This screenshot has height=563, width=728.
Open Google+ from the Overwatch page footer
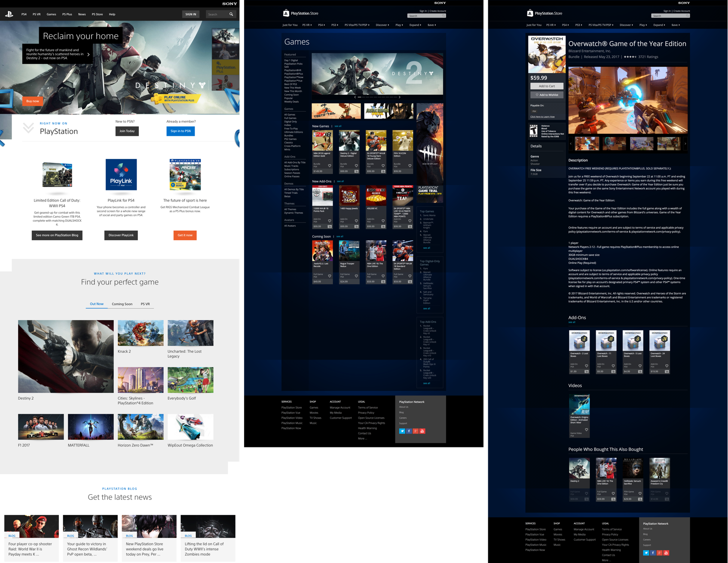point(659,553)
